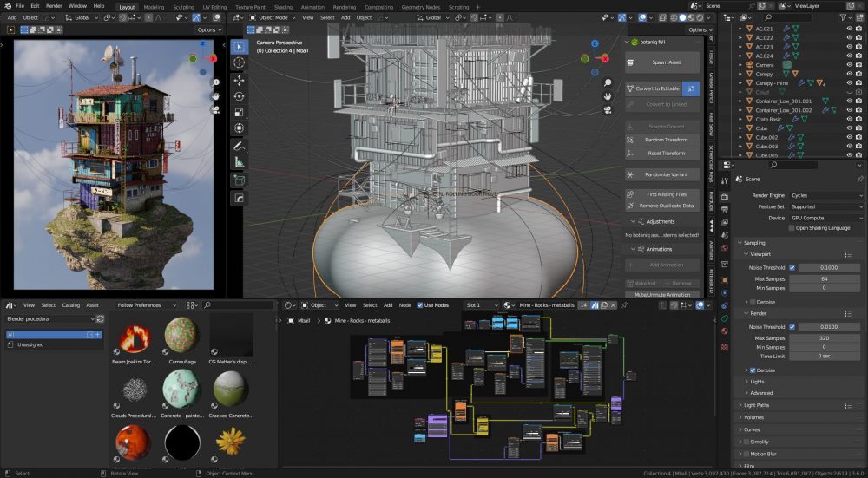Open the Tool properties tab icon

725,181
